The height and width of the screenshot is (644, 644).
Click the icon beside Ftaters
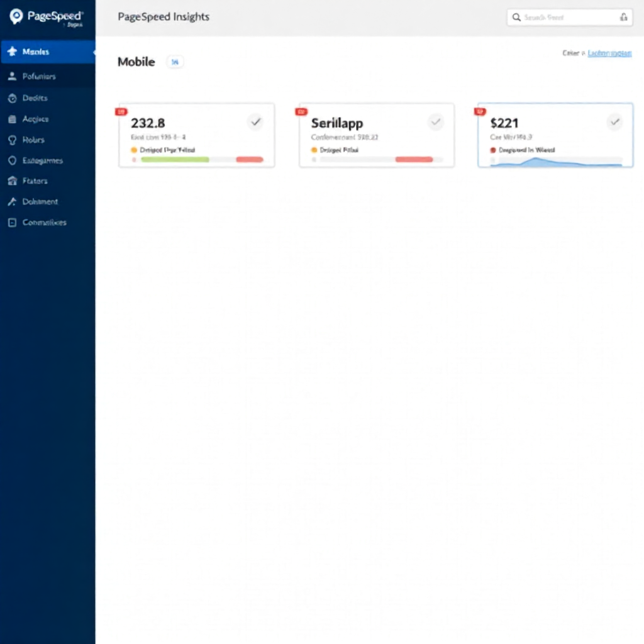point(13,180)
